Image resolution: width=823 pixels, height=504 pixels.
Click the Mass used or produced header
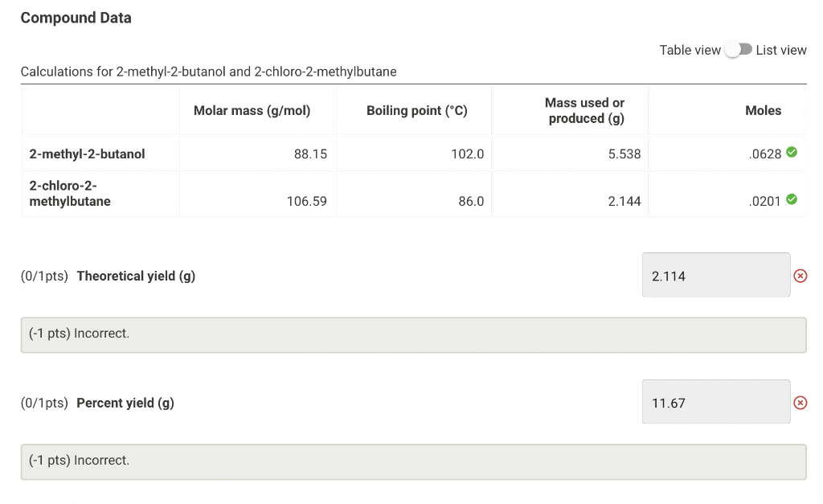[x=585, y=110]
